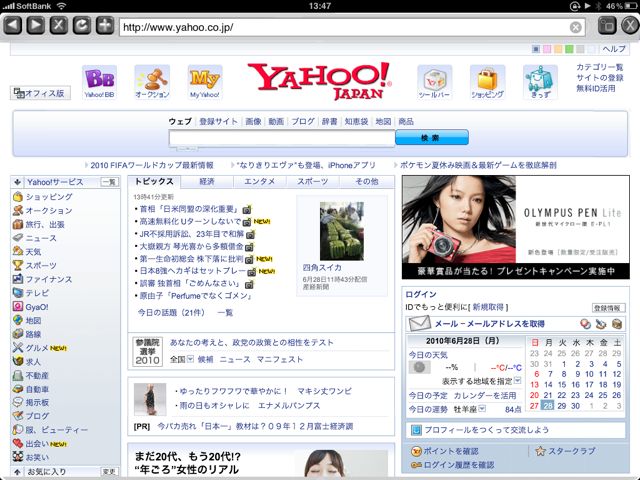The width and height of the screenshot is (640, 480).
Task: Open the 四角スイカ watermelon thumbnail
Action: [x=342, y=231]
